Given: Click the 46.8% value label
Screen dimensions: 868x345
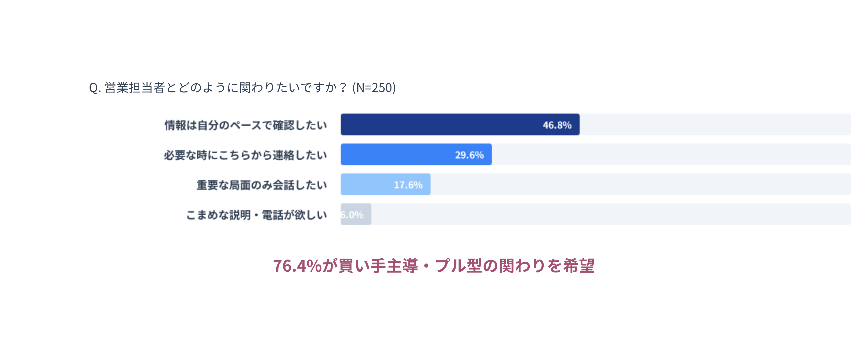Looking at the screenshot, I should click(557, 125).
